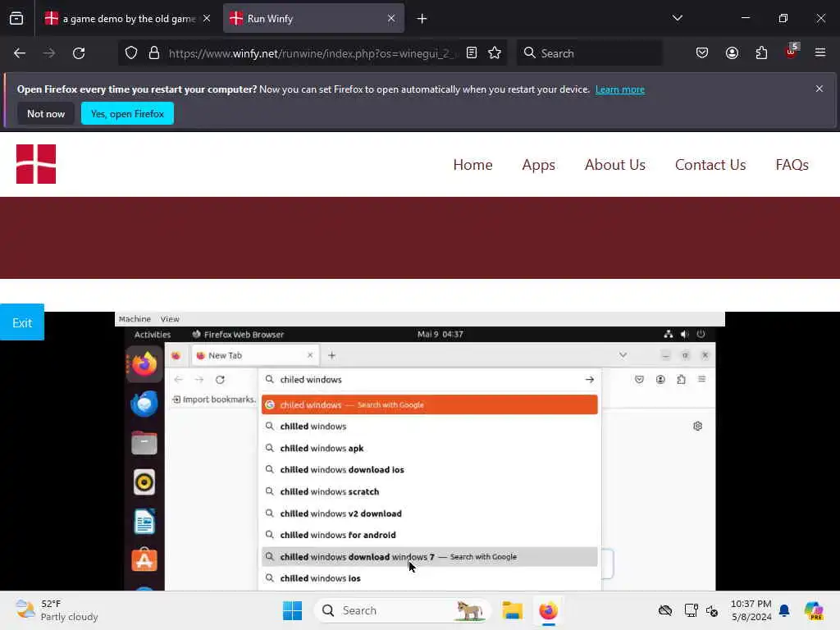Click the red Winfy logo

pos(36,164)
